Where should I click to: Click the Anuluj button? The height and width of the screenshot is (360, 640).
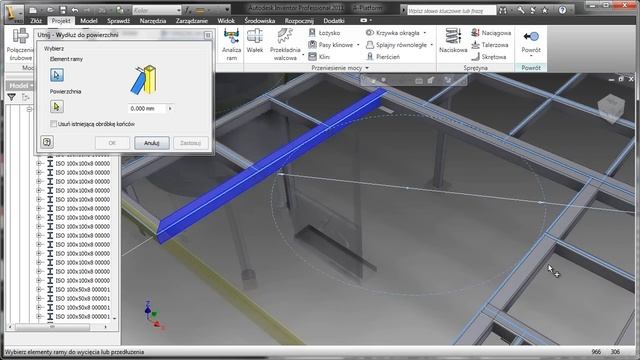coord(151,143)
